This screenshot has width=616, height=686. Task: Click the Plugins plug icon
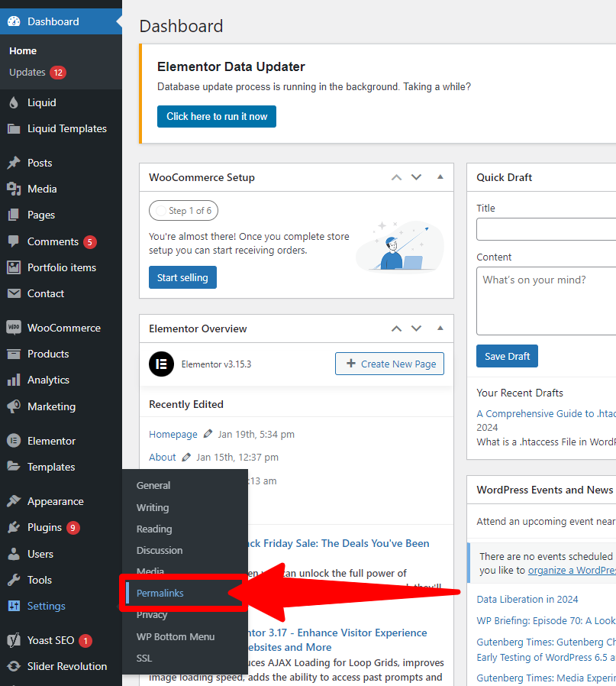(14, 527)
